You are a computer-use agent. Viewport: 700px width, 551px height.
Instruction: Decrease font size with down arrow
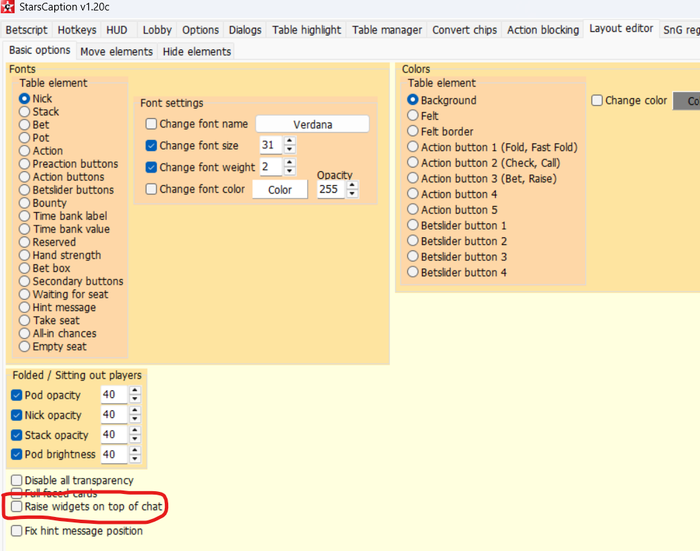coord(290,149)
